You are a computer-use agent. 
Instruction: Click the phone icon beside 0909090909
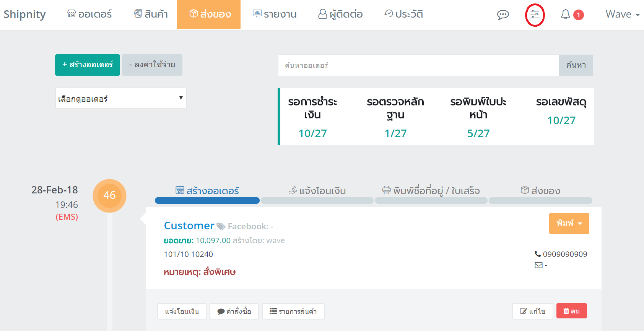(538, 254)
